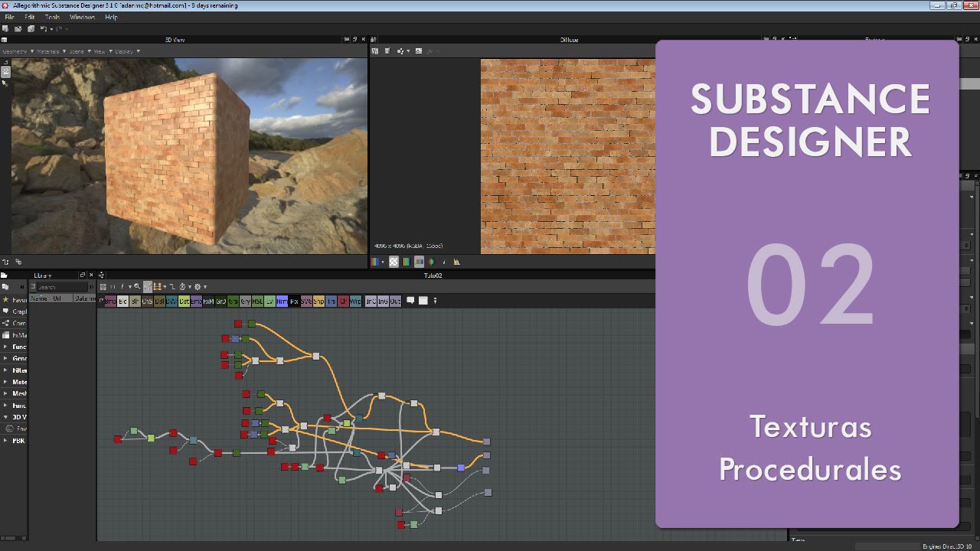Open the Help menu
The image size is (980, 551).
(x=111, y=17)
